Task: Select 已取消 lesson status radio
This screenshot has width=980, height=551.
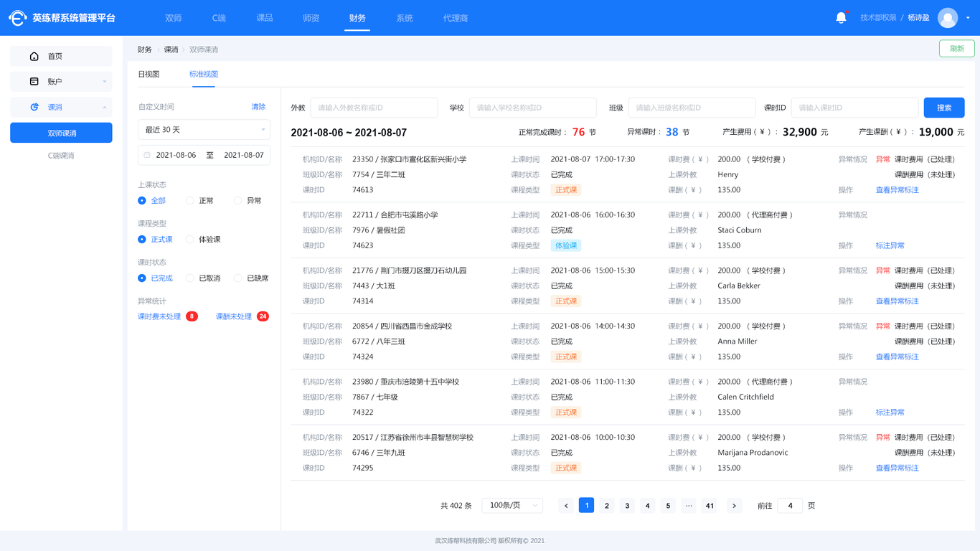Action: click(x=190, y=278)
